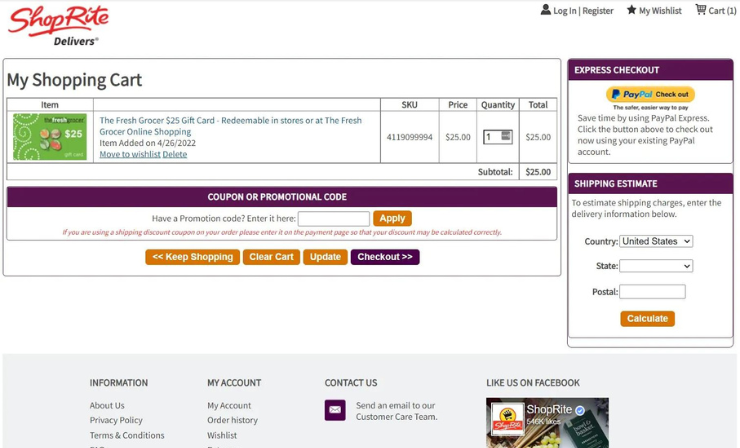The height and width of the screenshot is (448, 740).
Task: Open the shopping cart icon in header
Action: coord(700,10)
